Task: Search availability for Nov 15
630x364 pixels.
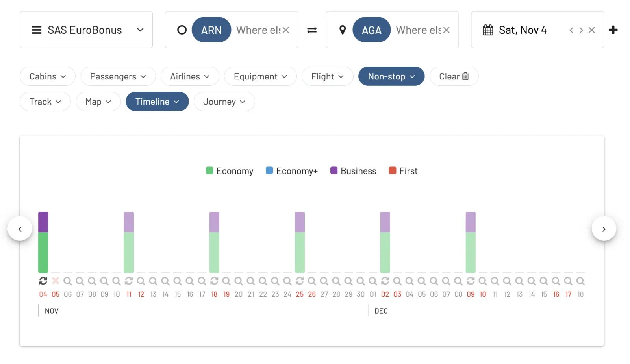Action: [178, 281]
